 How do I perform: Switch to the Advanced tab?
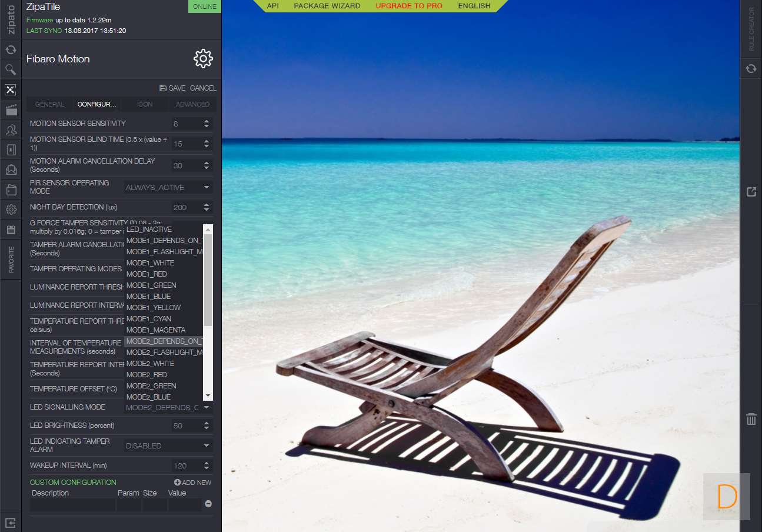(192, 104)
